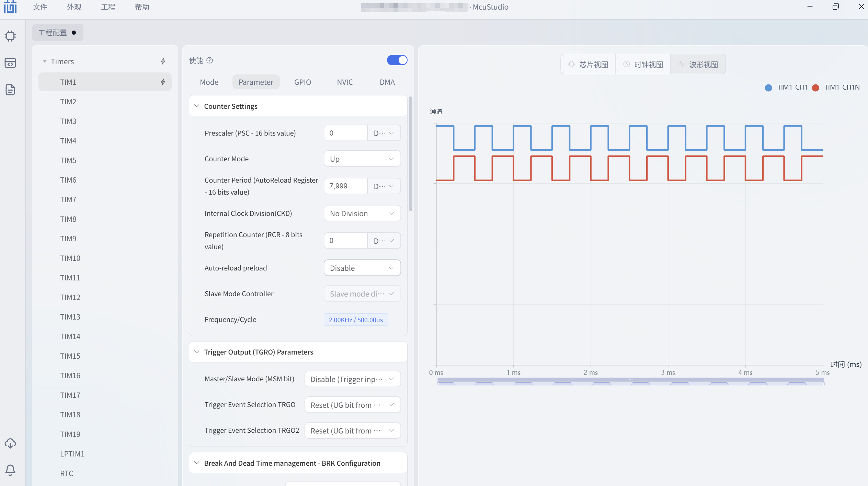Toggle the 使能 enable switch
868x486 pixels.
(397, 60)
